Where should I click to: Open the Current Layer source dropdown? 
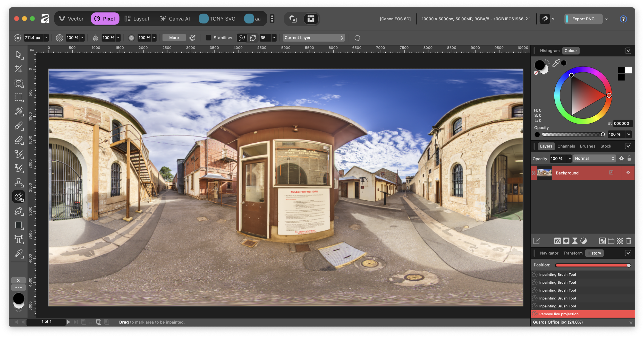point(313,38)
